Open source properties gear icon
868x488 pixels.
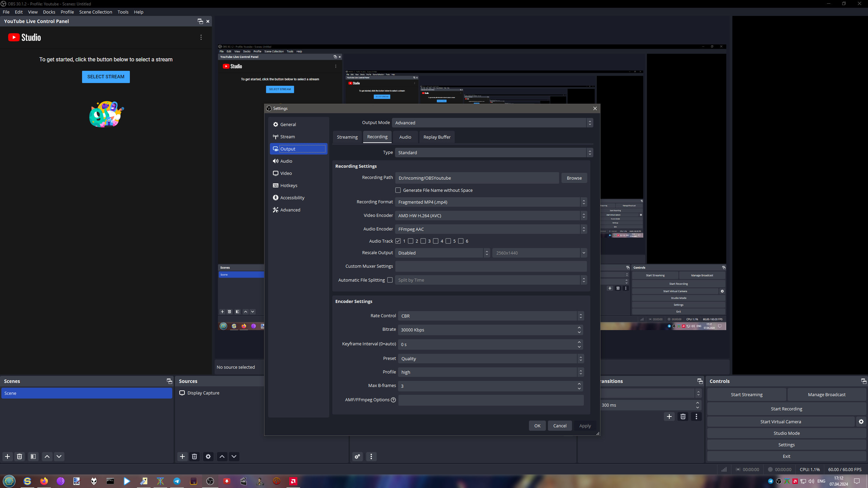[x=208, y=456]
